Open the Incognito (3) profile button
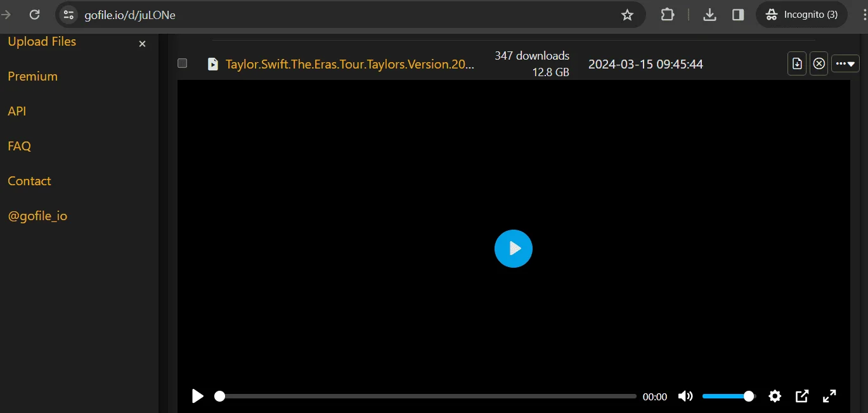This screenshot has width=868, height=413. [802, 15]
